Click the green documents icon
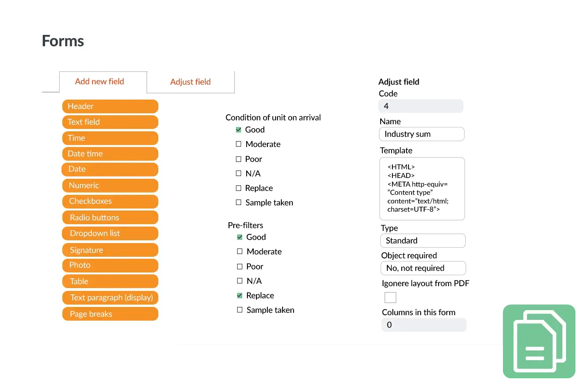 coord(539,341)
